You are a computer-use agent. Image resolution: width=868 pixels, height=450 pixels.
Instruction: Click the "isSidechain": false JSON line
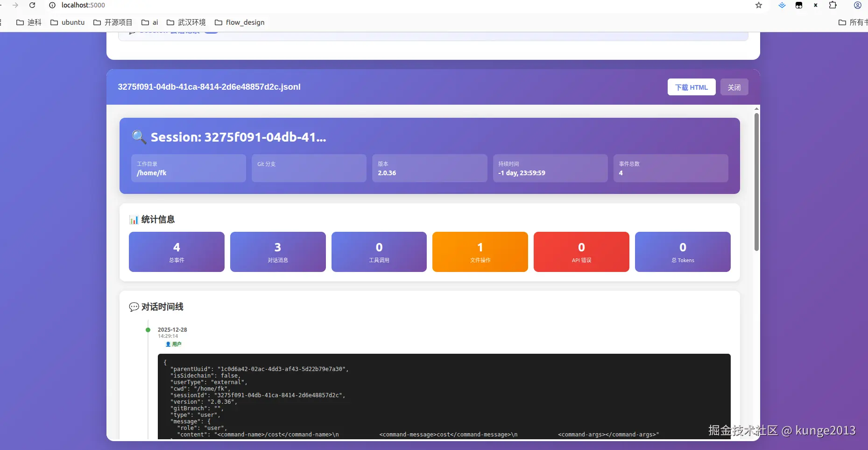[205, 376]
